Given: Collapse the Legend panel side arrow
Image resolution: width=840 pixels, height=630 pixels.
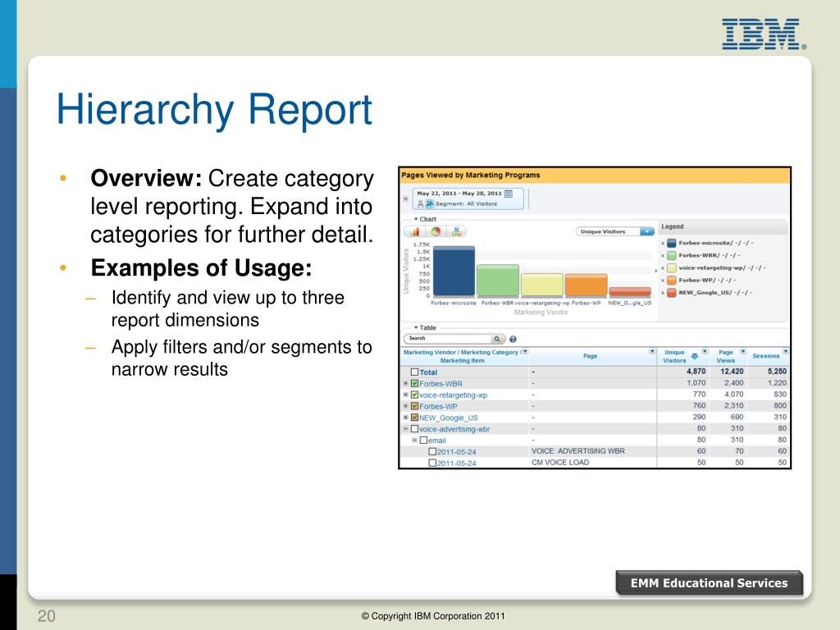Looking at the screenshot, I should click(x=656, y=271).
